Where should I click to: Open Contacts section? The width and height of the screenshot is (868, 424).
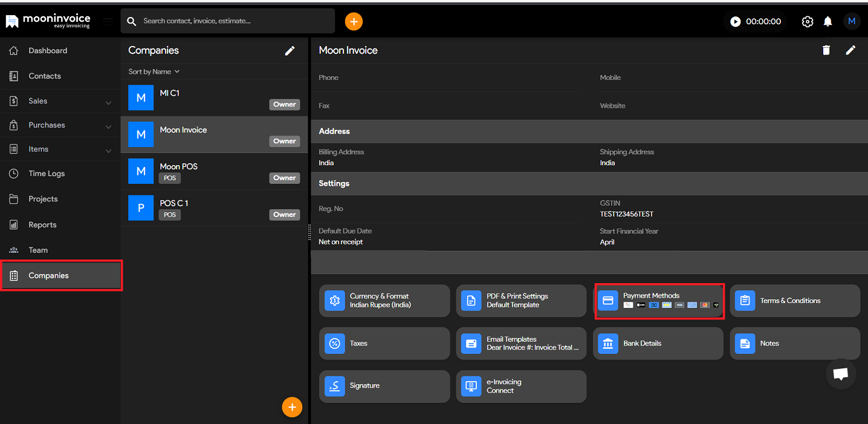[x=60, y=76]
